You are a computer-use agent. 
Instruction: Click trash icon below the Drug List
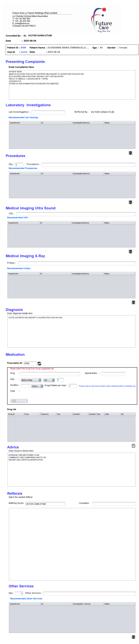(133, 446)
